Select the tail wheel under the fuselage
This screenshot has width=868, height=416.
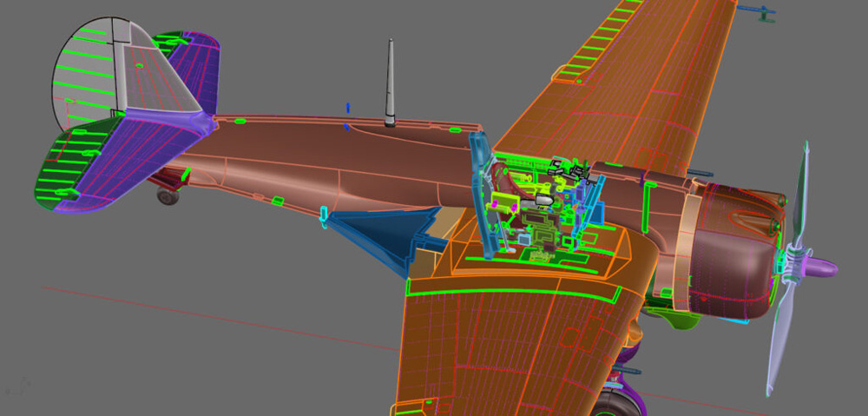tap(168, 195)
